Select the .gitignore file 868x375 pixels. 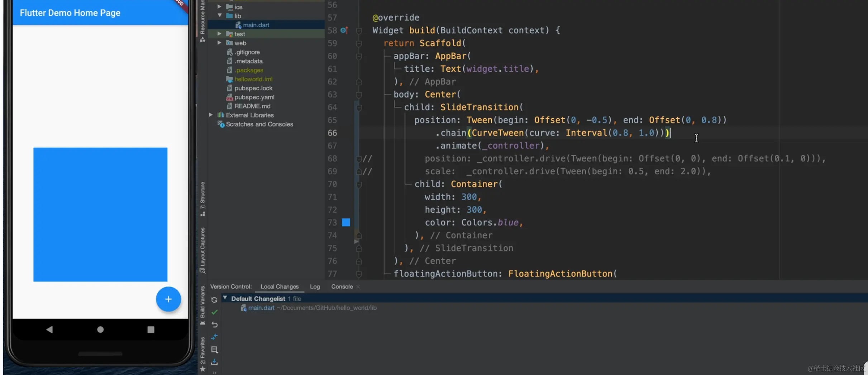(x=247, y=52)
